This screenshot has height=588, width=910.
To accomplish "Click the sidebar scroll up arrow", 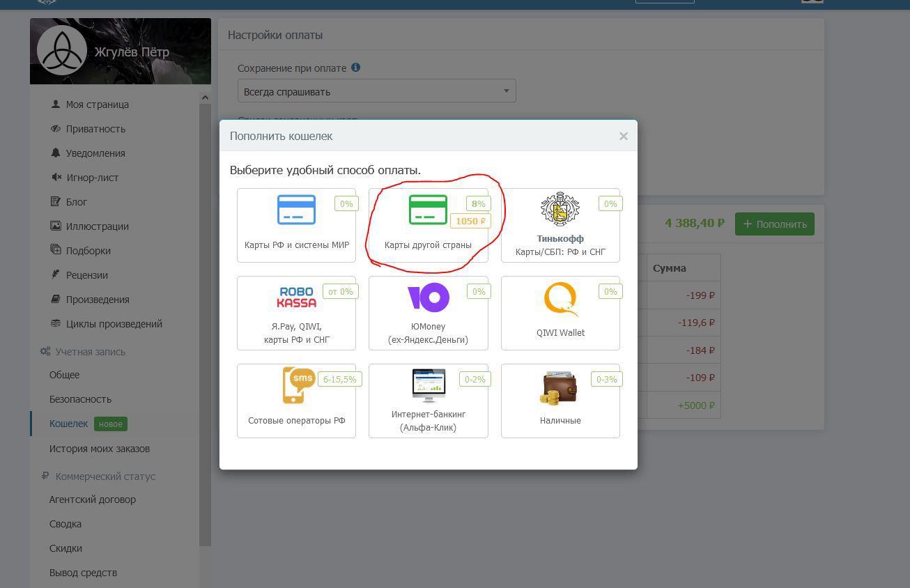I will click(205, 98).
